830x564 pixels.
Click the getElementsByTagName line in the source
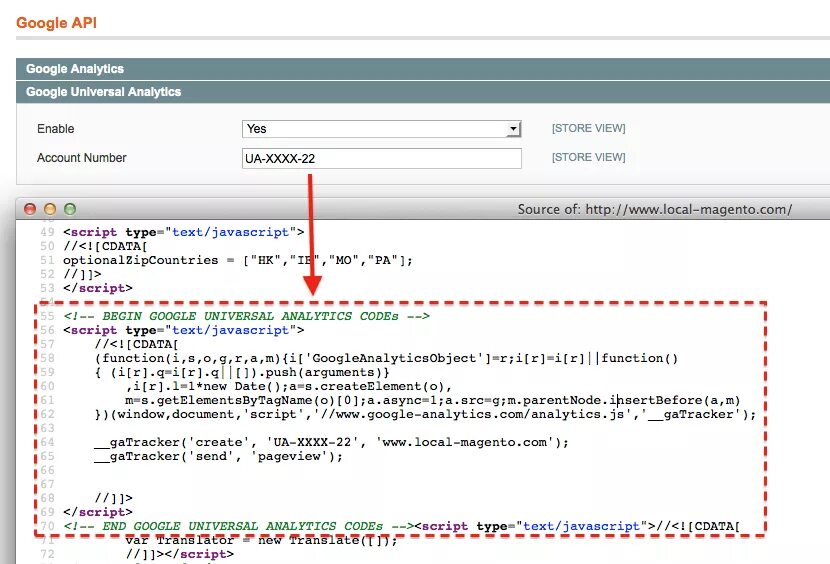click(432, 400)
